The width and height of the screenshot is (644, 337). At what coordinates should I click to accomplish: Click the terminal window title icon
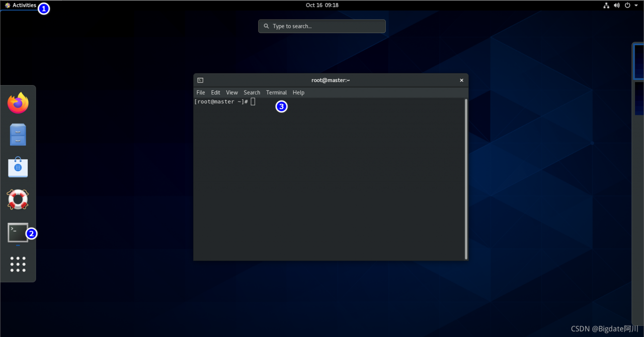pos(200,80)
